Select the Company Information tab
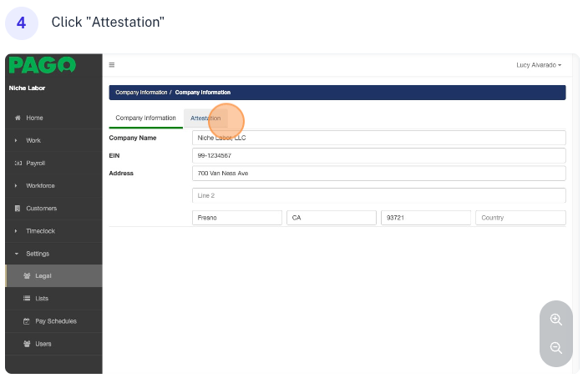Screen dimensions: 588x383 pyautogui.click(x=145, y=118)
